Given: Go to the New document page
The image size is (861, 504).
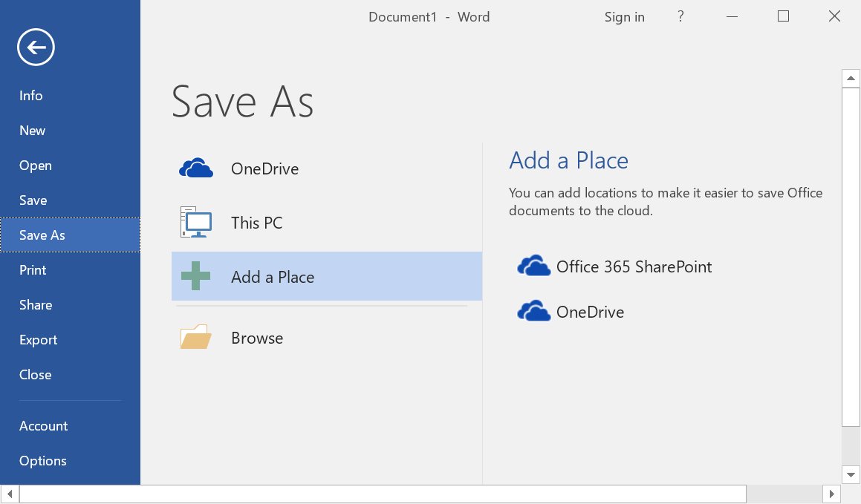Looking at the screenshot, I should (x=71, y=131).
